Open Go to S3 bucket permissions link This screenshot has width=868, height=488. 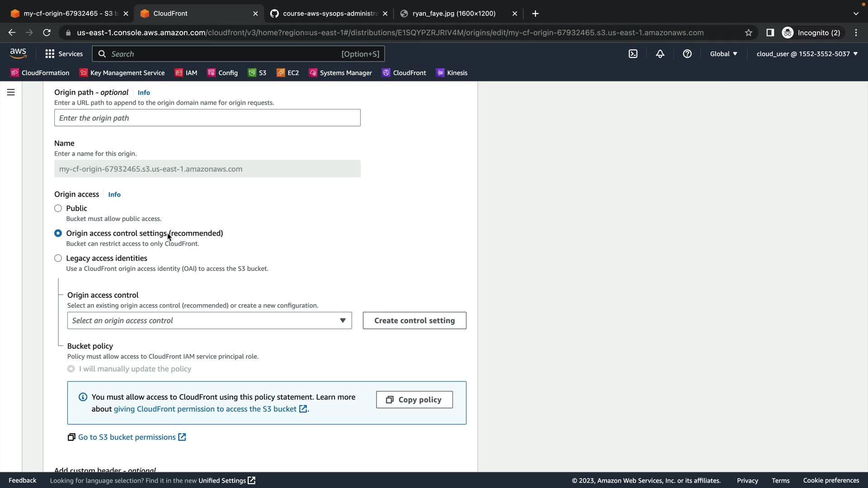(x=127, y=437)
